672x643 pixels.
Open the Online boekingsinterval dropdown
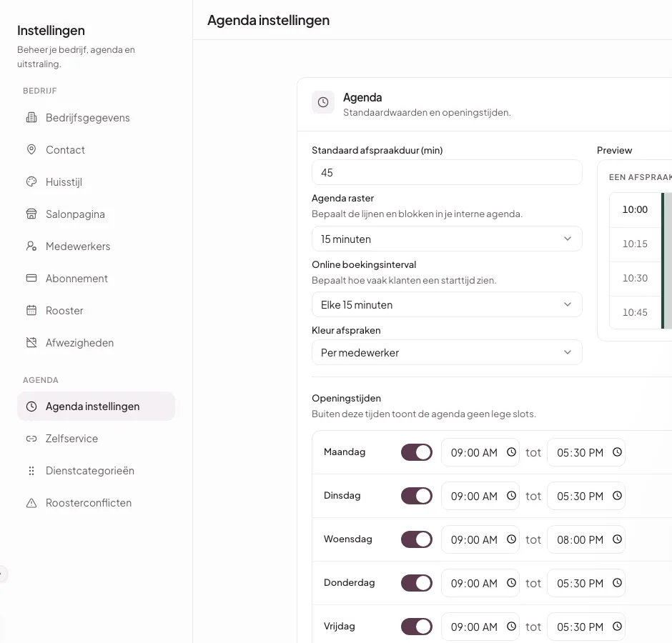(447, 304)
